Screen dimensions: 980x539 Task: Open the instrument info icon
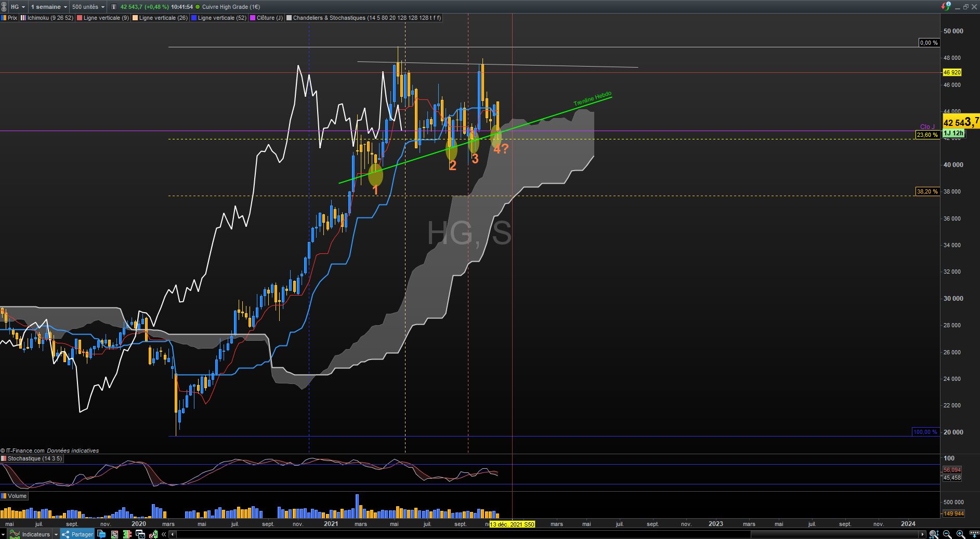click(113, 7)
